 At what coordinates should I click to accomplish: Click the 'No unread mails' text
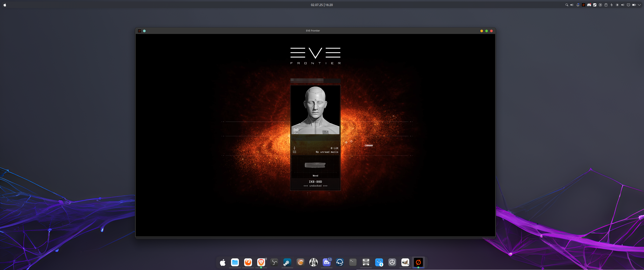327,152
